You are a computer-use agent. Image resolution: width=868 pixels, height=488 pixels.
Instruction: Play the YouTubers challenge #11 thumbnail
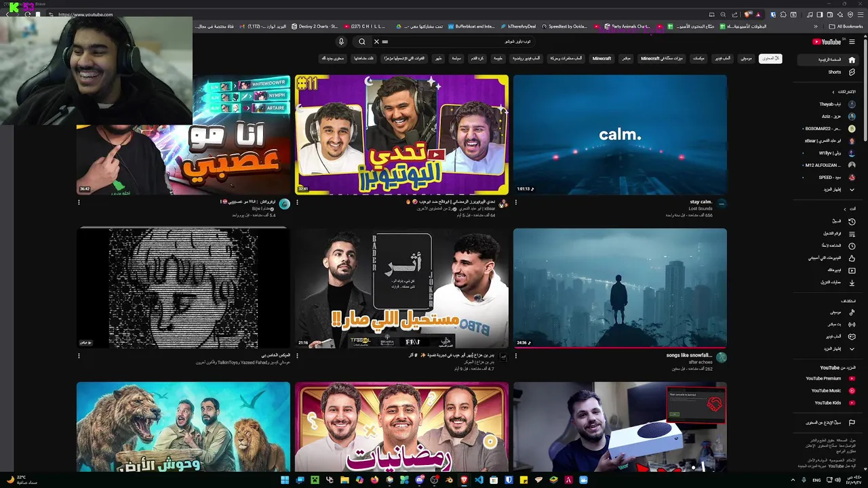401,135
